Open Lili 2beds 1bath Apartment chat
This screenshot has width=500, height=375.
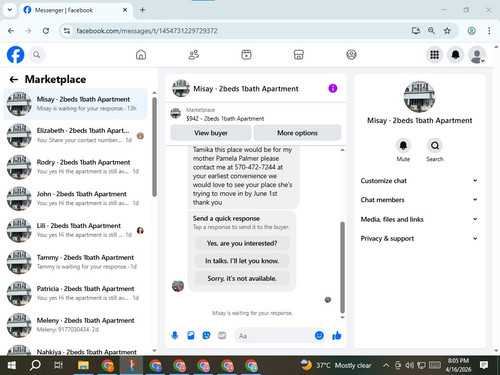(x=75, y=230)
